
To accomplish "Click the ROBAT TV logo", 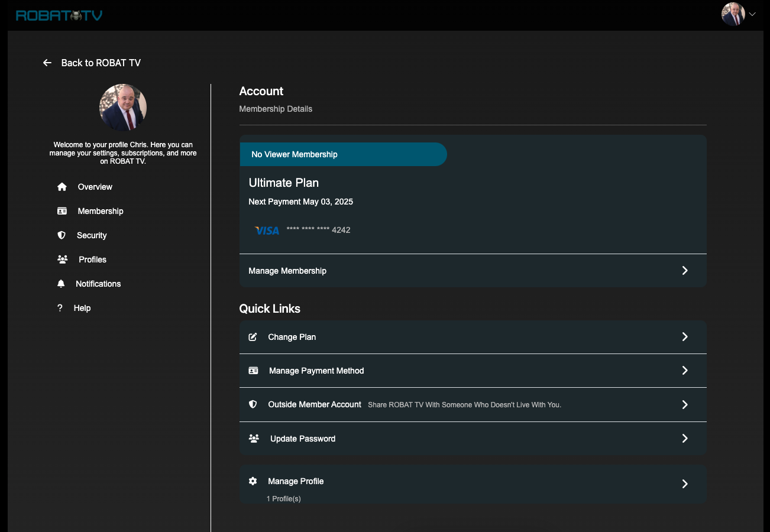I will click(x=59, y=15).
